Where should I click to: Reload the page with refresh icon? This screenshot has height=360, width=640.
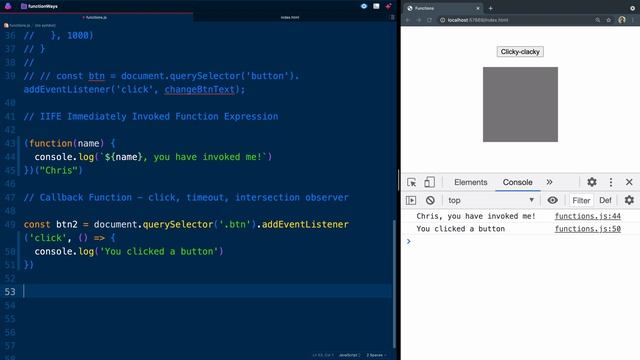[429, 20]
